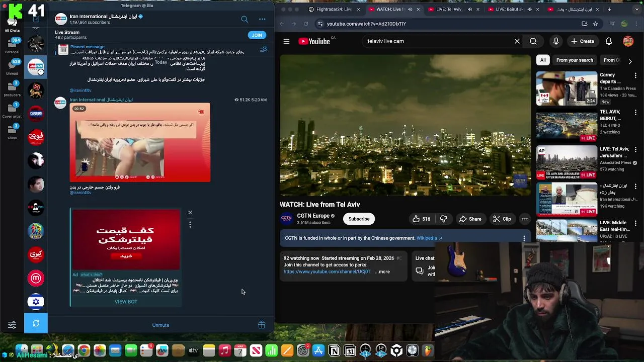Image resolution: width=644 pixels, height=362 pixels.
Task: Open the Wikipedia link about CGTN
Action: click(x=429, y=238)
